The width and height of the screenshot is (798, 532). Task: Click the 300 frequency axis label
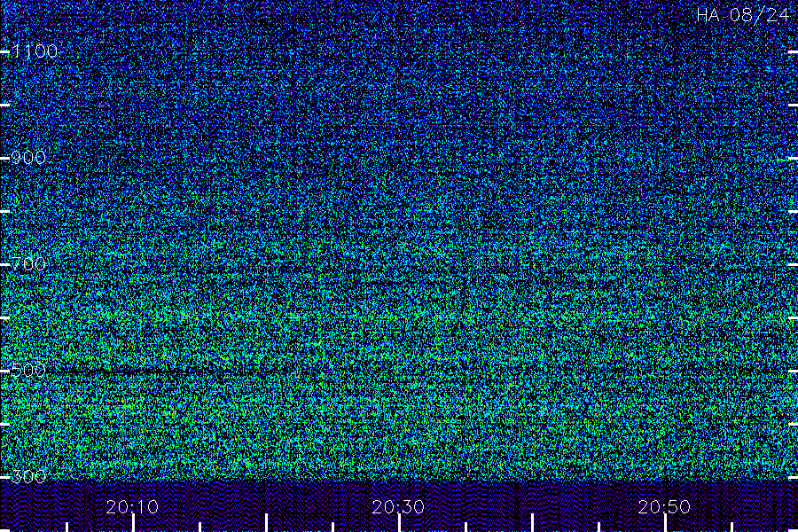(x=28, y=476)
